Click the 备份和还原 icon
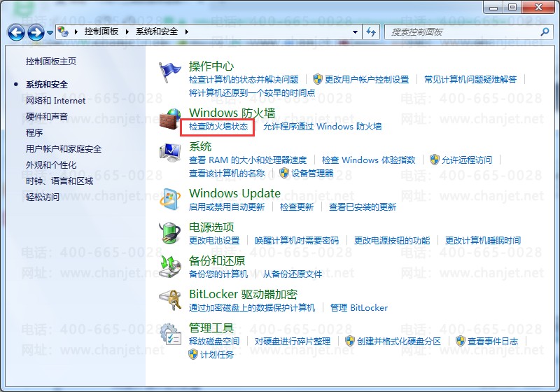Viewport: 560px width, 392px height. [170, 267]
